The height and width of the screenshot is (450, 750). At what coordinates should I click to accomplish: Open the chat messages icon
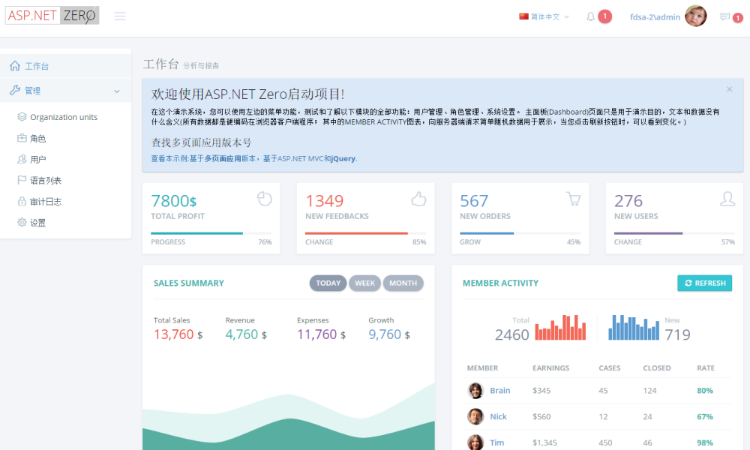point(725,17)
